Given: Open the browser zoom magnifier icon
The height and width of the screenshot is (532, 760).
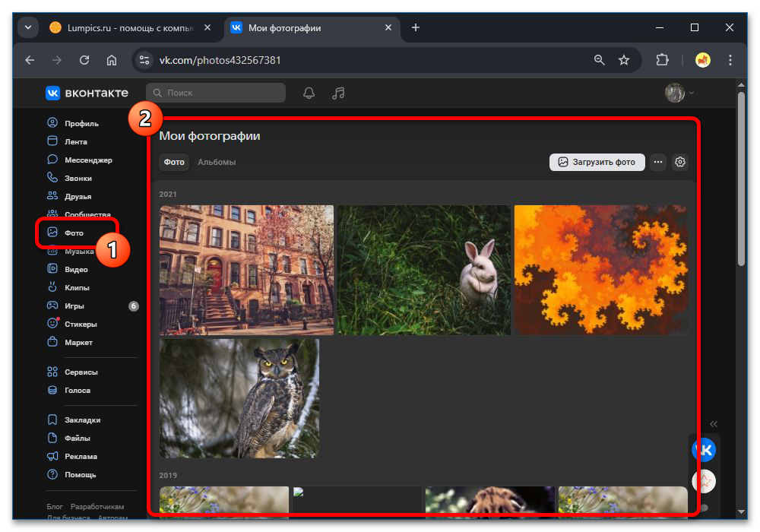Looking at the screenshot, I should [600, 60].
